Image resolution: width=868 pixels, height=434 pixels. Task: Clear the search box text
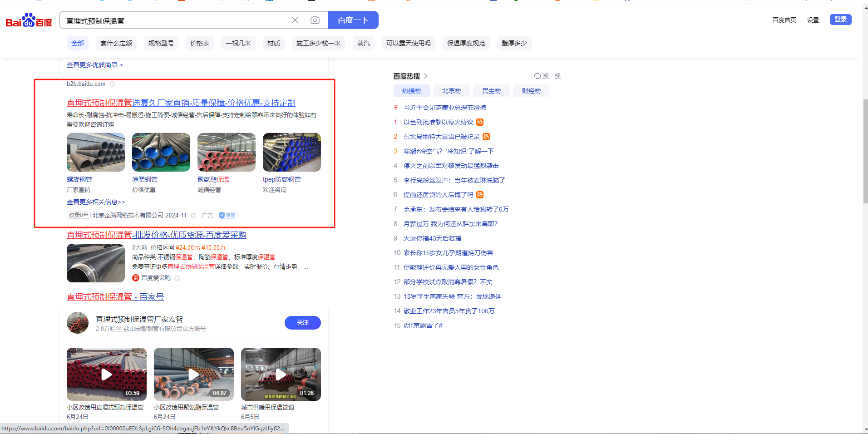(x=295, y=20)
